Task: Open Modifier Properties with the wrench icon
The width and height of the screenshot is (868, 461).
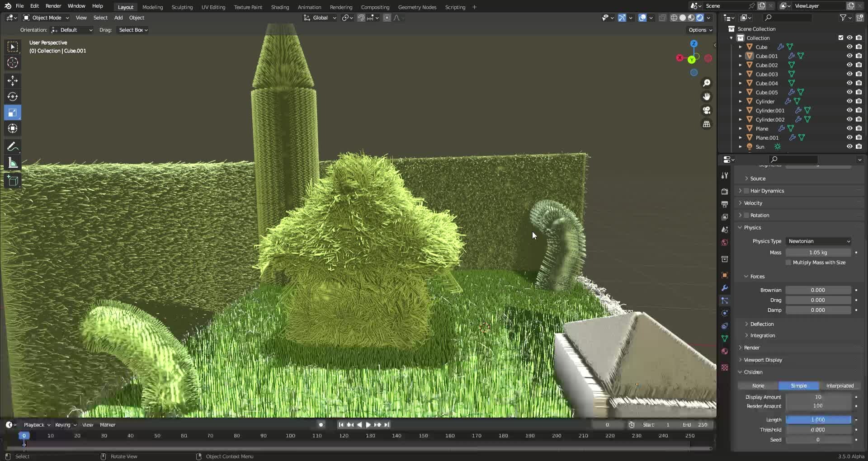Action: click(x=724, y=288)
